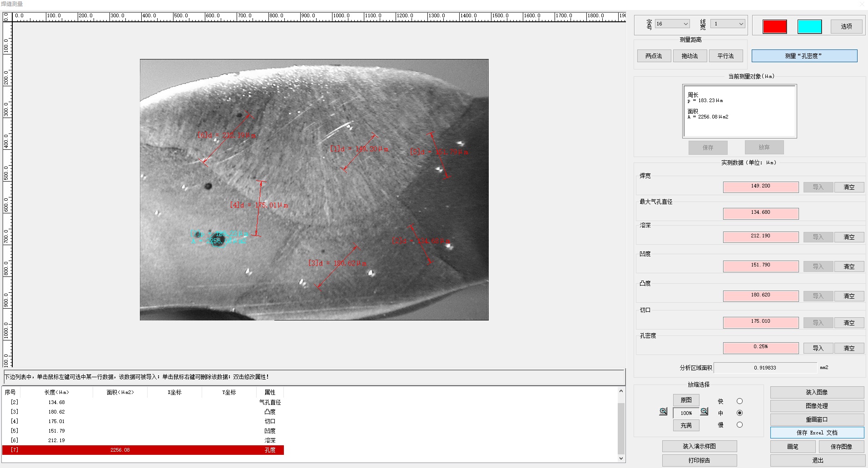Select the 孔密度 value field 0.25%
This screenshot has width=868, height=468.
[761, 348]
